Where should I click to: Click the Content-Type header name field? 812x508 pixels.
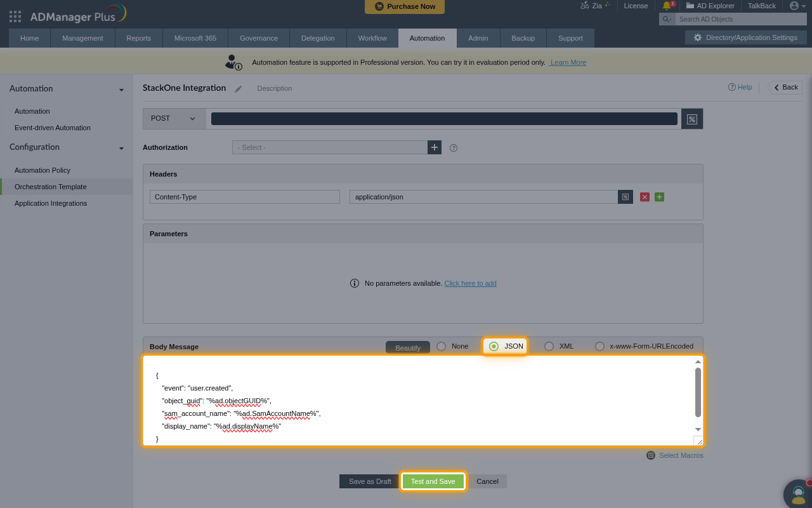[x=245, y=197]
